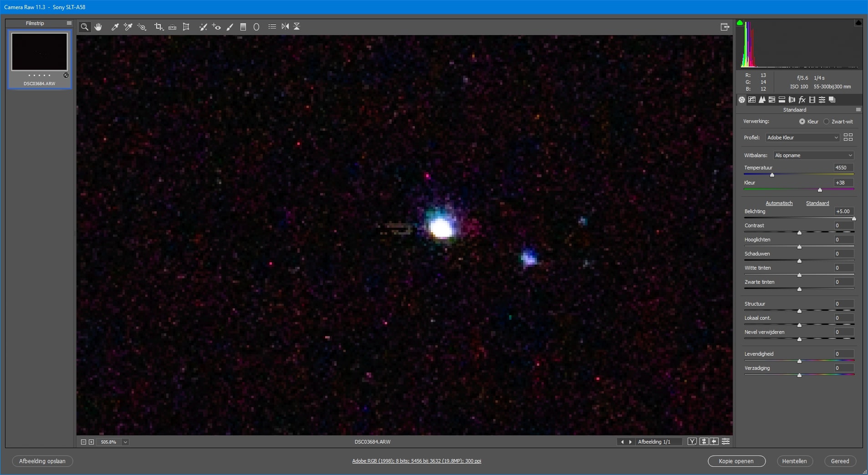Select the Graduated Filter tool
The image size is (868, 475).
point(243,27)
